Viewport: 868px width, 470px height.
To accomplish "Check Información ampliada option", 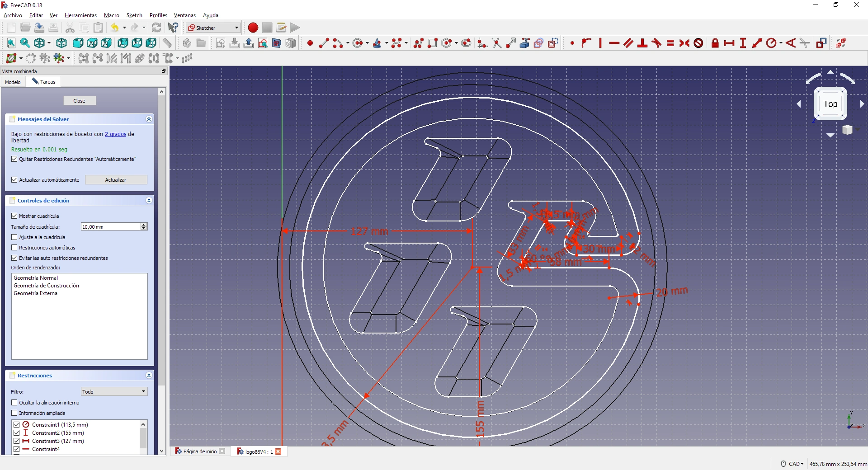I will point(14,413).
